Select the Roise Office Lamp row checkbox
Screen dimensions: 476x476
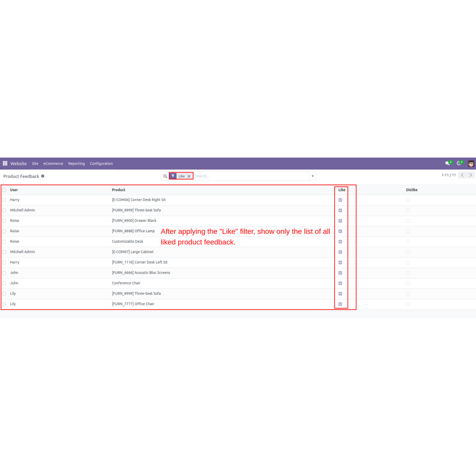4,231
